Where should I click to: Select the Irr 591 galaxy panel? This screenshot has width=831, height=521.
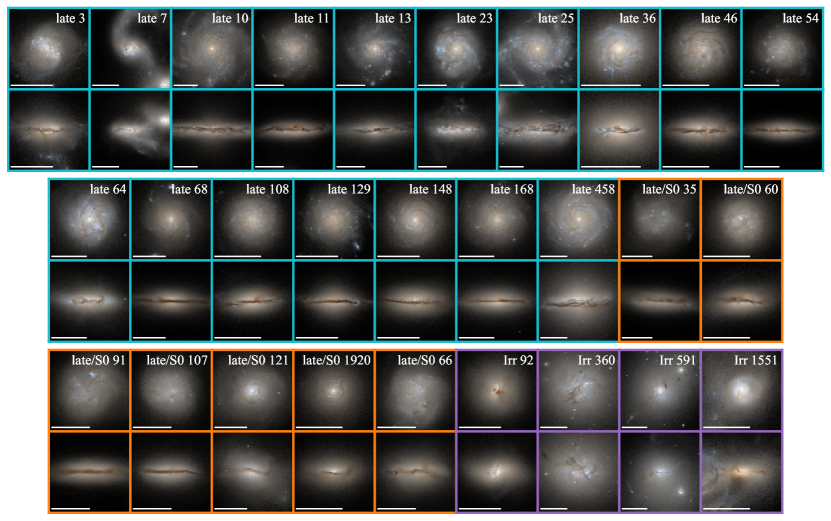tap(660, 391)
